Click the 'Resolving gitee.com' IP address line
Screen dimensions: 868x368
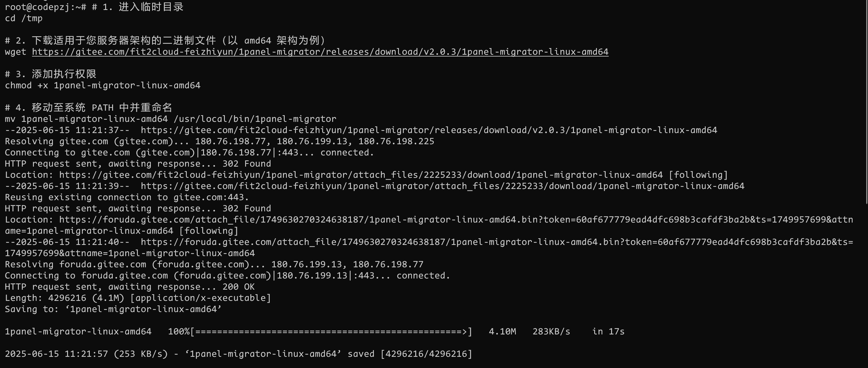pos(219,142)
